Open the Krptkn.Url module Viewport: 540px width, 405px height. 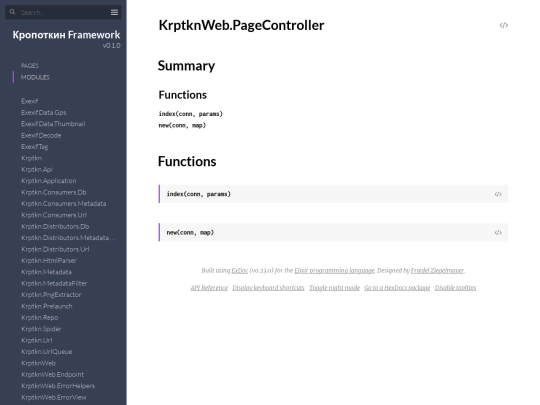(x=37, y=340)
